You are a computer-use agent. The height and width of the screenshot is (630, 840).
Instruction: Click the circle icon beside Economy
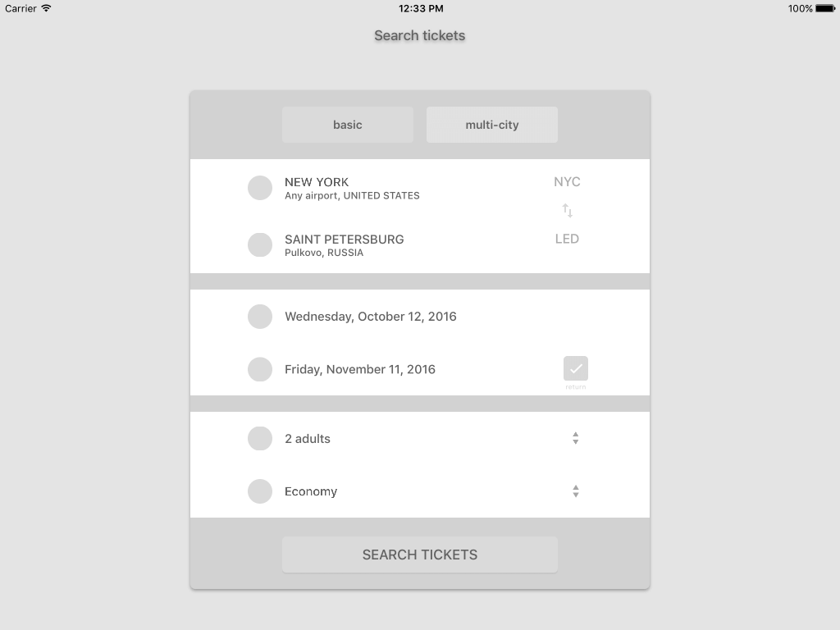[x=260, y=491]
